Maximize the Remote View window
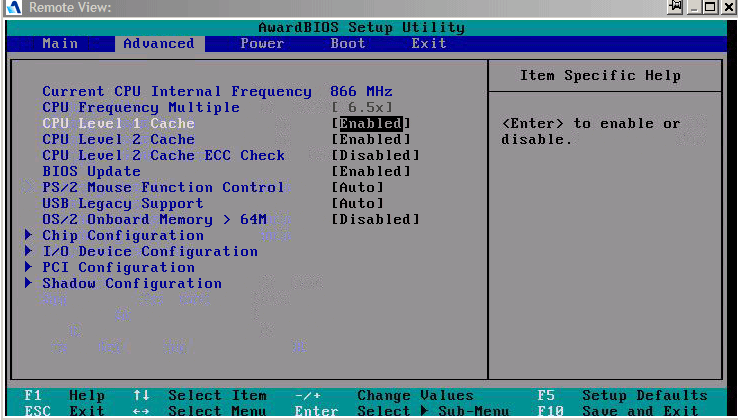Viewport: 738px width, 420px height. pyautogui.click(x=710, y=7)
